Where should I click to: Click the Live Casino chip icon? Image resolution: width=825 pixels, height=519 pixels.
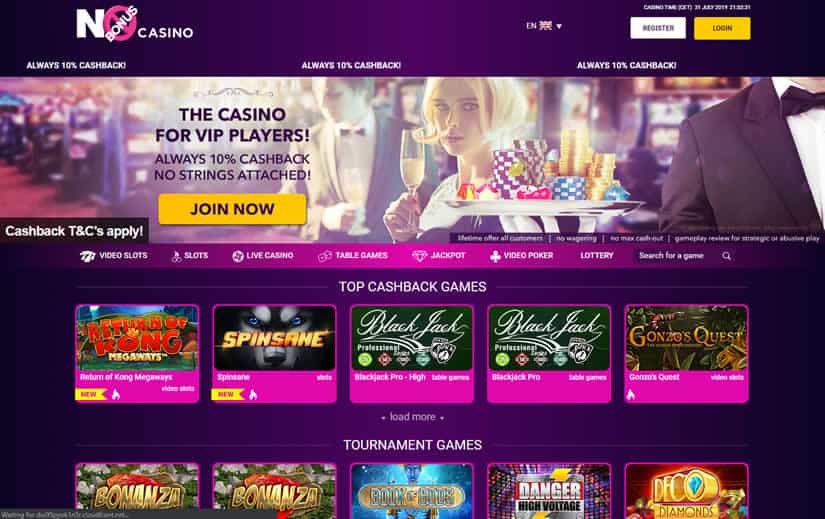[x=238, y=256]
